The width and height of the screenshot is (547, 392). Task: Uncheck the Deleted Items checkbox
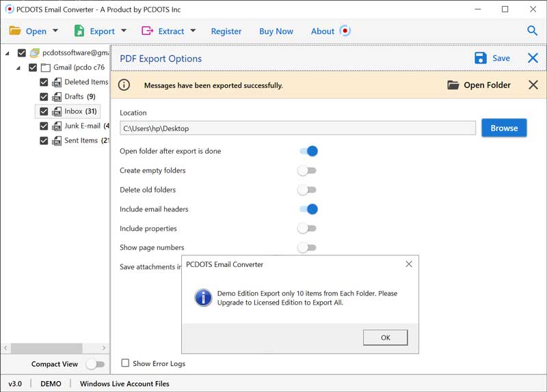tap(44, 82)
